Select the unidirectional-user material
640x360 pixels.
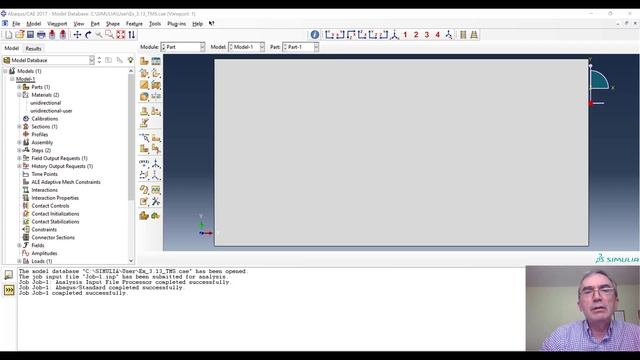click(x=51, y=111)
